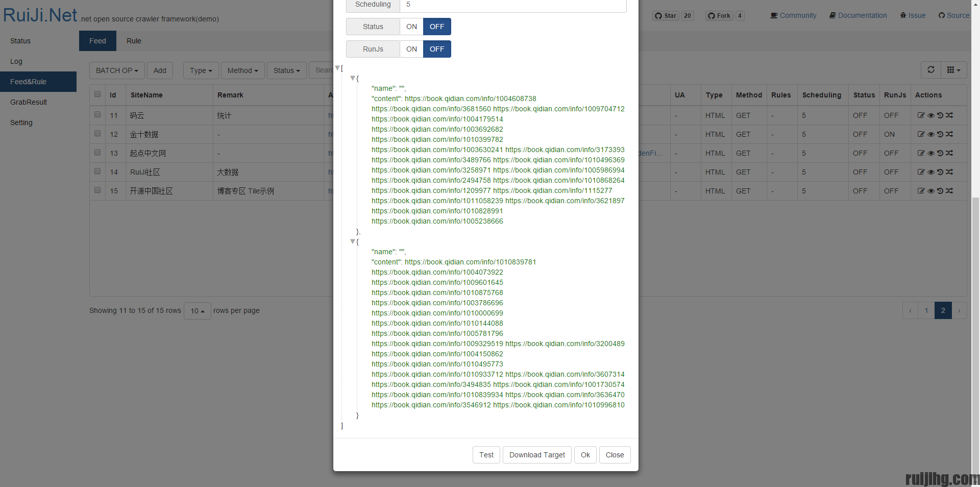The width and height of the screenshot is (980, 487).
Task: Click the shuffle icon for row 12
Action: pyautogui.click(x=949, y=134)
